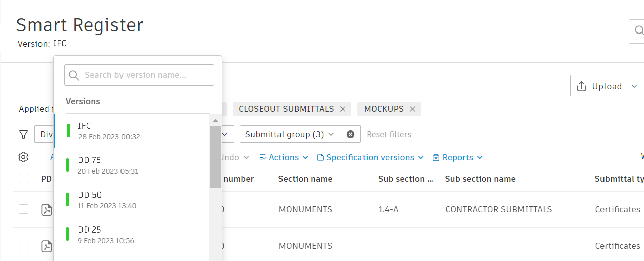Viewport: 644px width, 261px height.
Task: Click the filter funnel icon
Action: pos(24,134)
